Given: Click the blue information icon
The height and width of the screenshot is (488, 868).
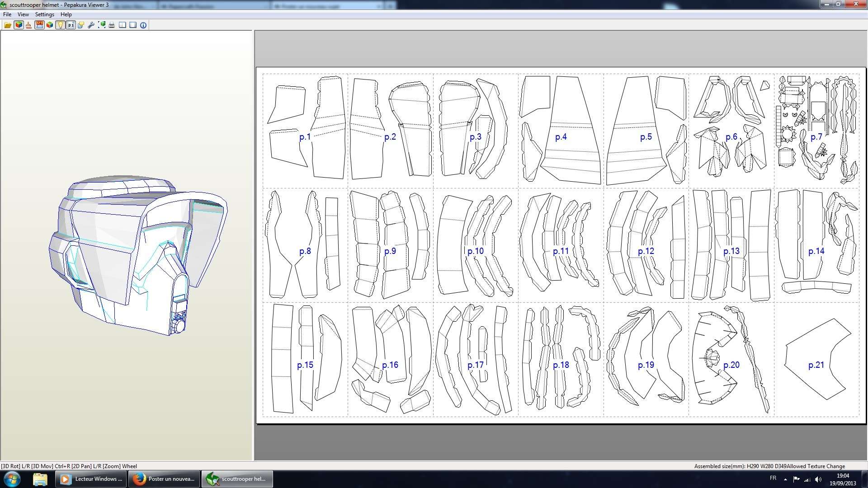Looking at the screenshot, I should coord(143,25).
